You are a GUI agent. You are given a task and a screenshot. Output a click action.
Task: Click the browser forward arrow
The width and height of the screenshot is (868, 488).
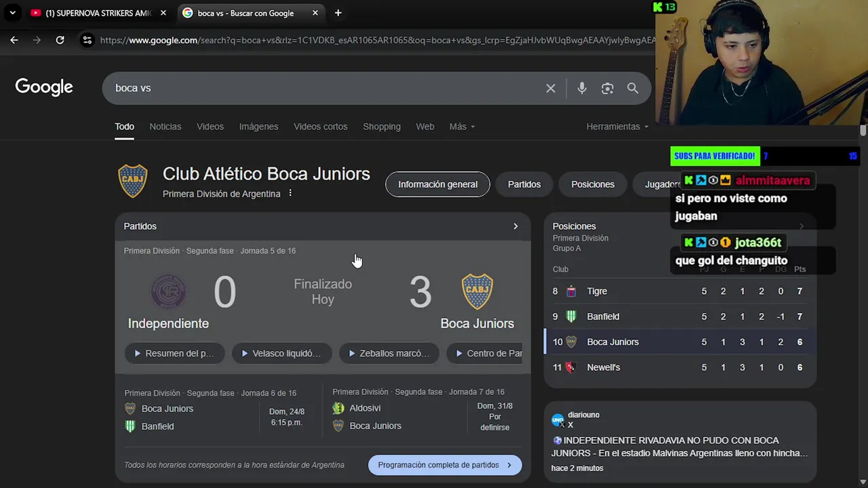click(x=37, y=40)
